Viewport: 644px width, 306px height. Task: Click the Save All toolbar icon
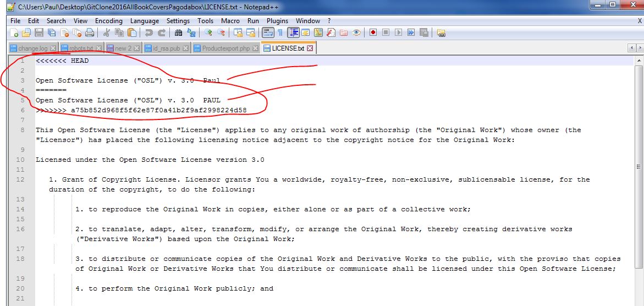(x=51, y=32)
